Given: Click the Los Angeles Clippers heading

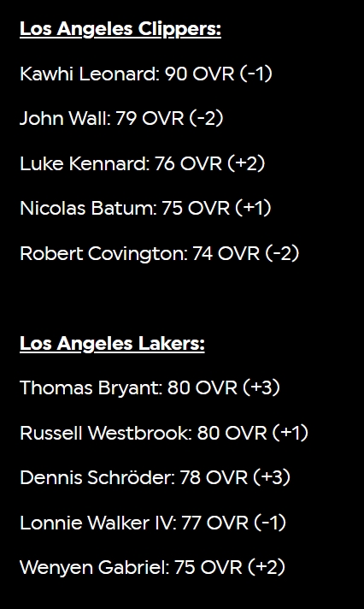Looking at the screenshot, I should click(120, 30).
